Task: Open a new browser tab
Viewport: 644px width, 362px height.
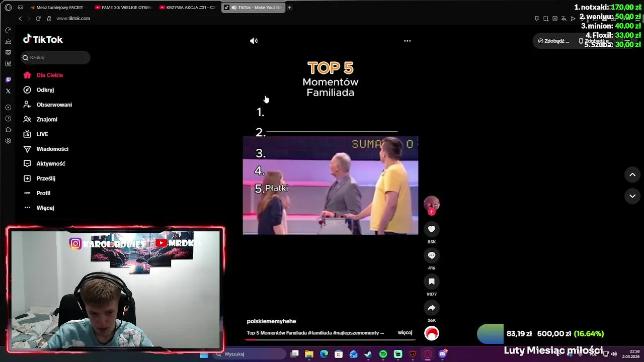Action: 290,8
